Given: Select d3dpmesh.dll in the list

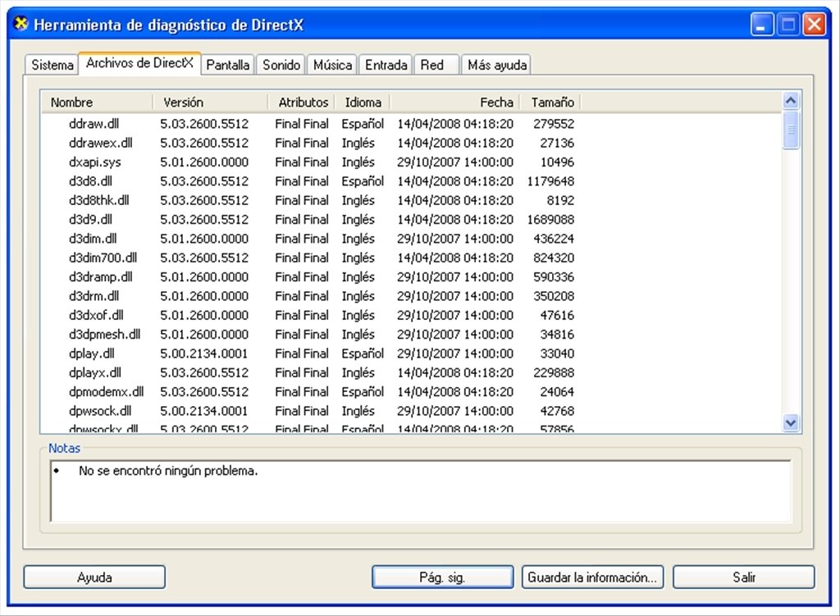Looking at the screenshot, I should pyautogui.click(x=104, y=334).
